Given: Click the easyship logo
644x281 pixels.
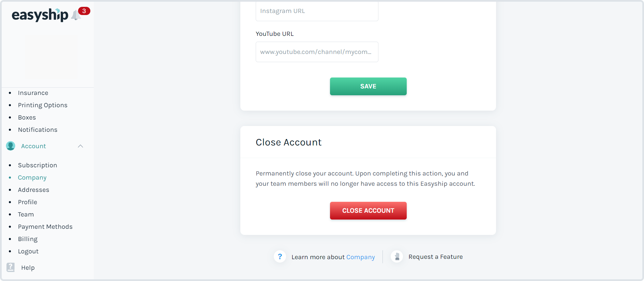Looking at the screenshot, I should [40, 15].
